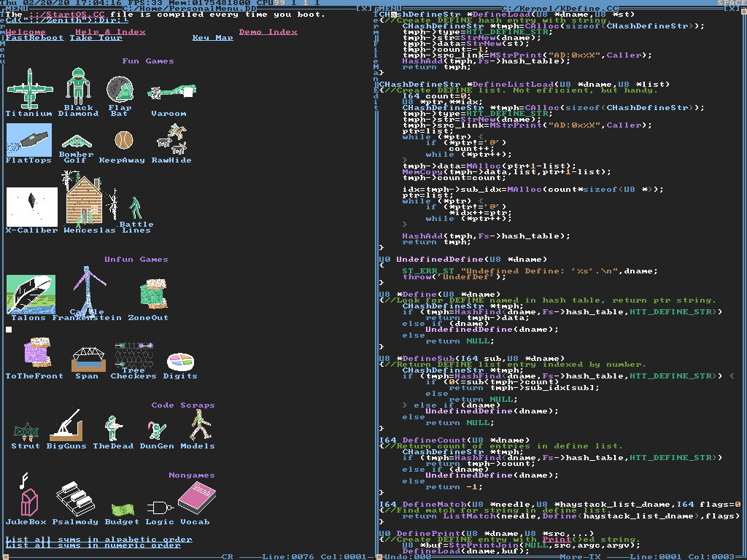Open the Bomber Golf icon

(77, 141)
